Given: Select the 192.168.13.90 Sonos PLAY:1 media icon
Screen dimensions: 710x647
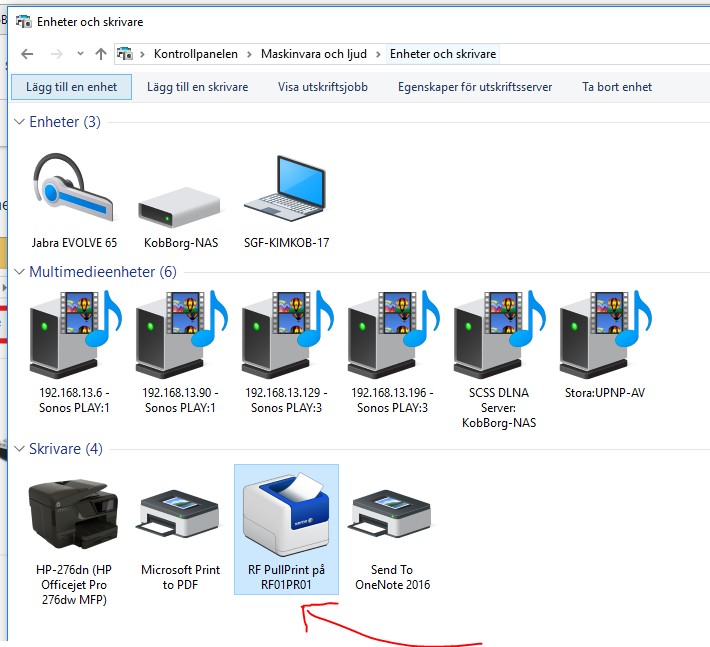Looking at the screenshot, I should 181,334.
